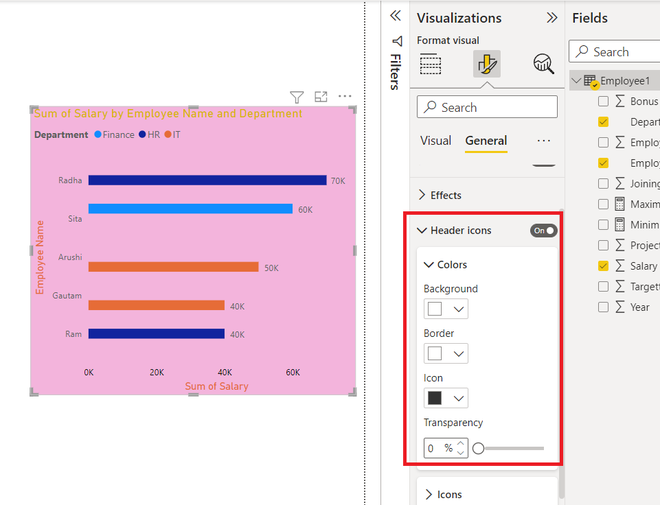660x505 pixels.
Task: Collapse Filters pane with double chevron
Action: coord(395,16)
